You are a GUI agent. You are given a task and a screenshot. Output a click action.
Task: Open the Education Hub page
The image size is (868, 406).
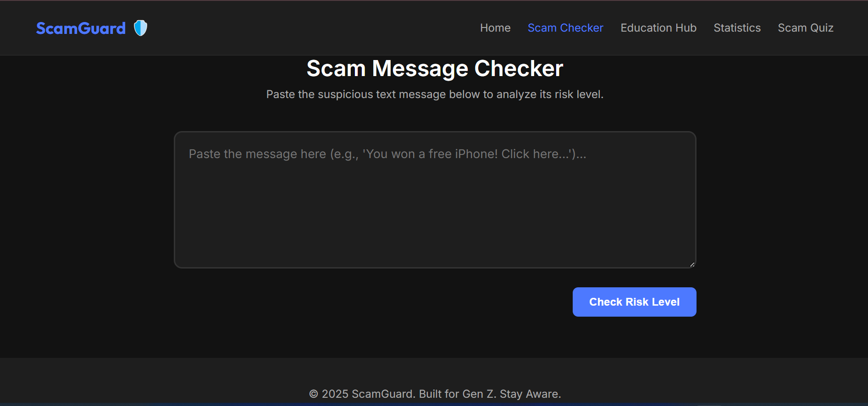point(658,28)
